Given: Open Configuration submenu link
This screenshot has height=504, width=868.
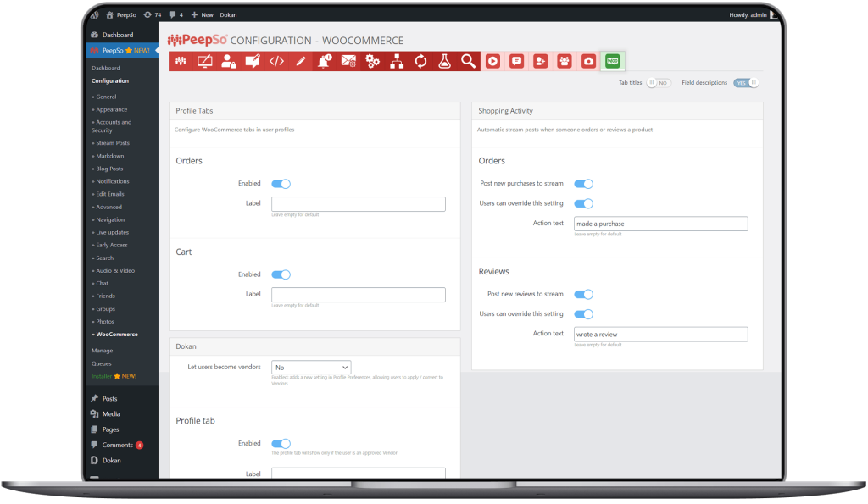Looking at the screenshot, I should 110,81.
